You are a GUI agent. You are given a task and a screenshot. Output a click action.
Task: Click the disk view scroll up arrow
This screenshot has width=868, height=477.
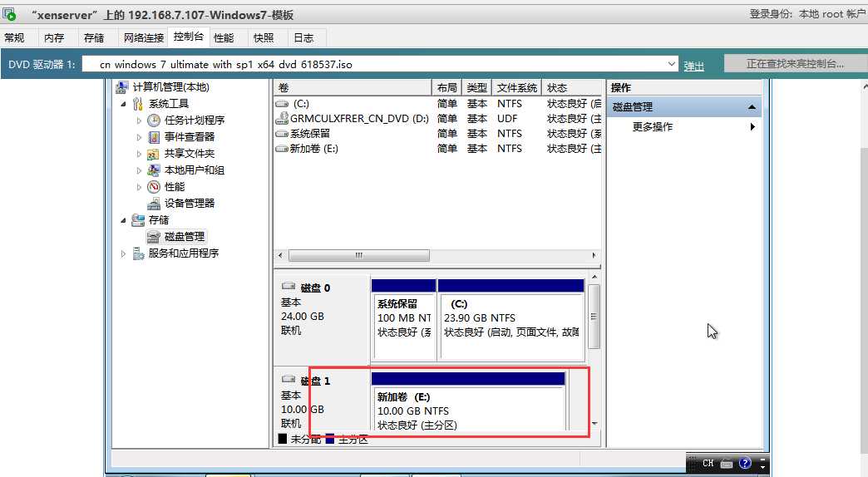(594, 276)
